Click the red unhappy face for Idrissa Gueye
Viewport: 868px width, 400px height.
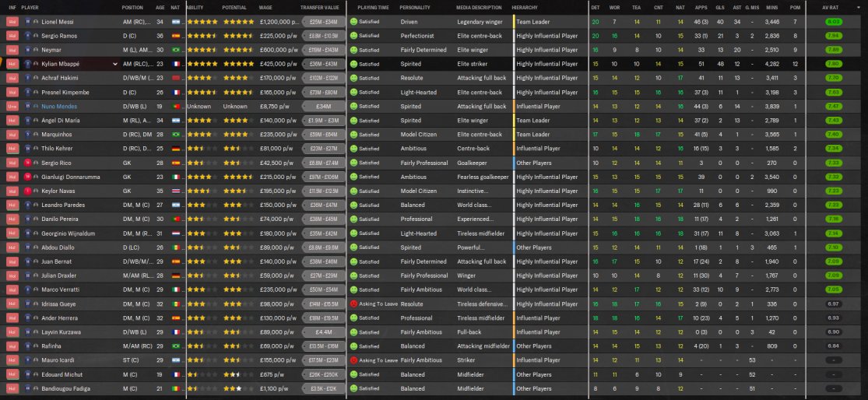tap(353, 304)
